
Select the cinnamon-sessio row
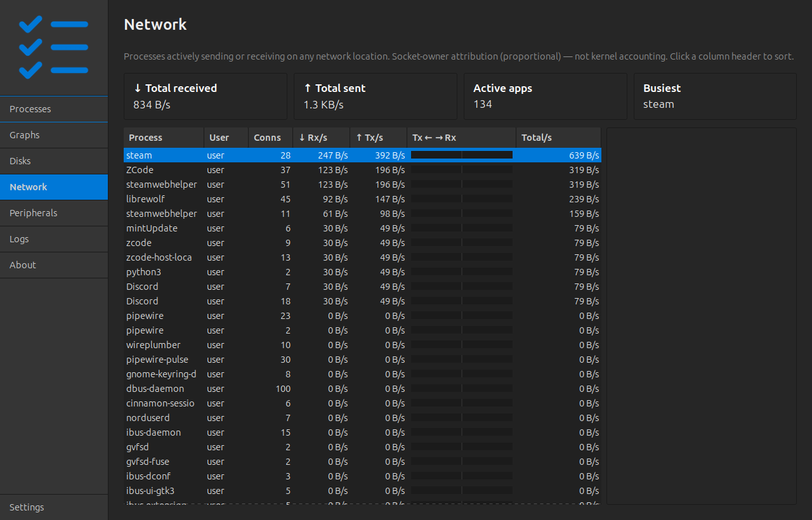coord(362,403)
